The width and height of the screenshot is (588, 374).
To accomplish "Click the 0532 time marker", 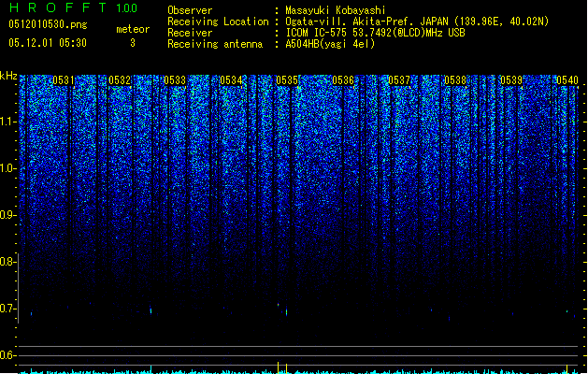I will tap(120, 80).
